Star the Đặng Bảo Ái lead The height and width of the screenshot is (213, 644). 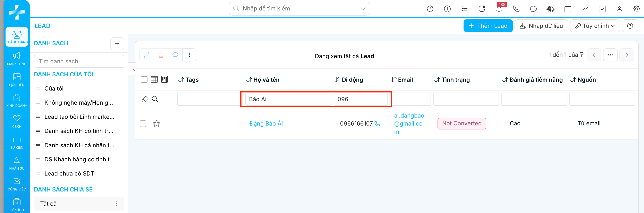[156, 123]
